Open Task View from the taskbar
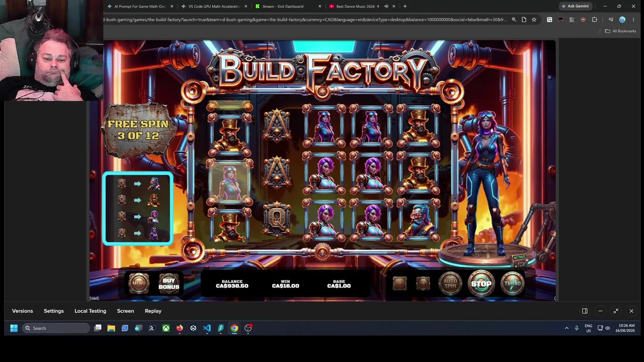 tap(98, 328)
